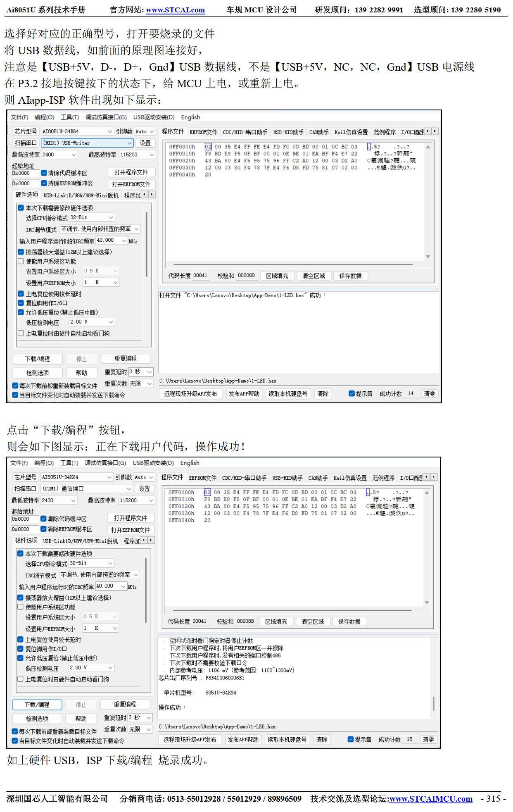The height and width of the screenshot is (812, 513).
Task: Open 重复次数 无限 dropdown in second screenshot
Action: 140,730
